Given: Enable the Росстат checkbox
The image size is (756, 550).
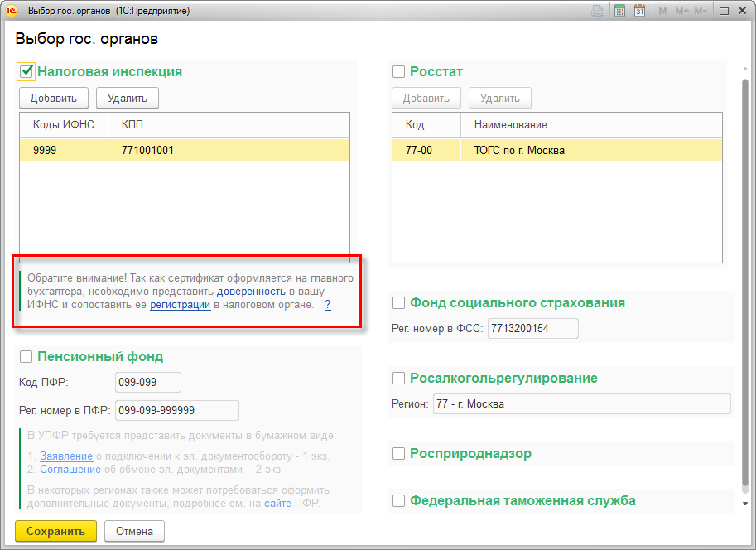Looking at the screenshot, I should coord(399,72).
